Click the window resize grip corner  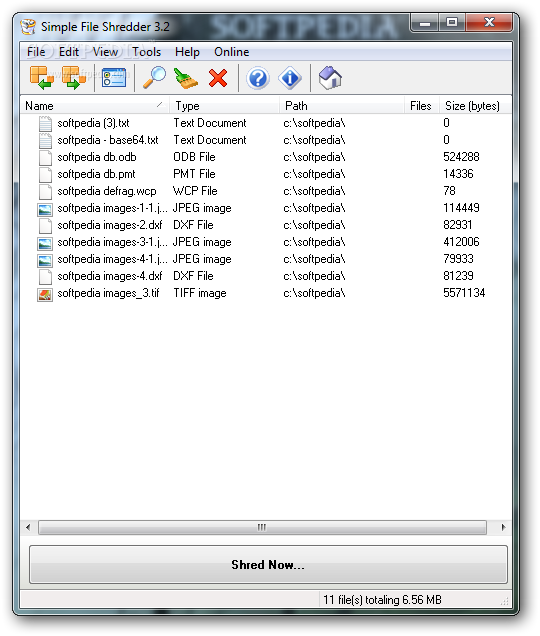(x=505, y=602)
